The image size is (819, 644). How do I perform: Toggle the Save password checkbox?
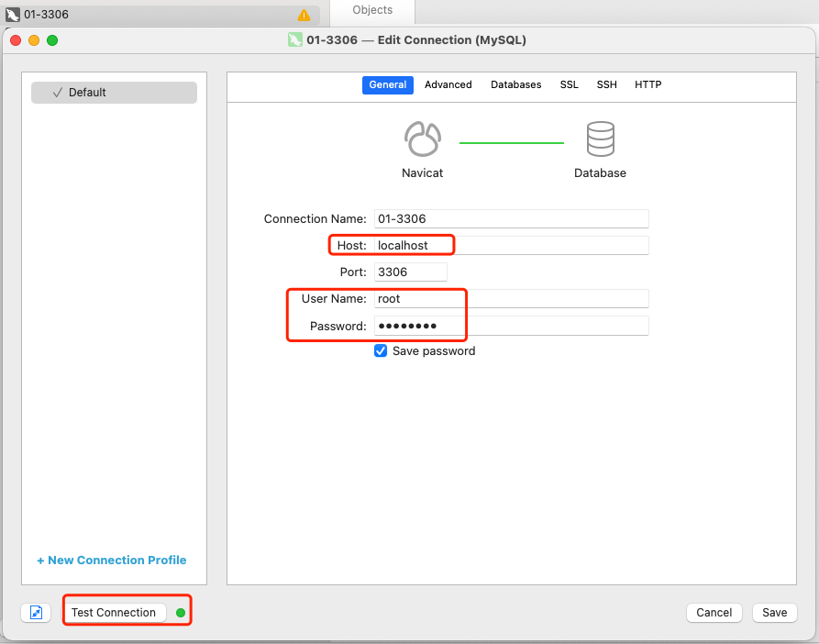coord(381,350)
